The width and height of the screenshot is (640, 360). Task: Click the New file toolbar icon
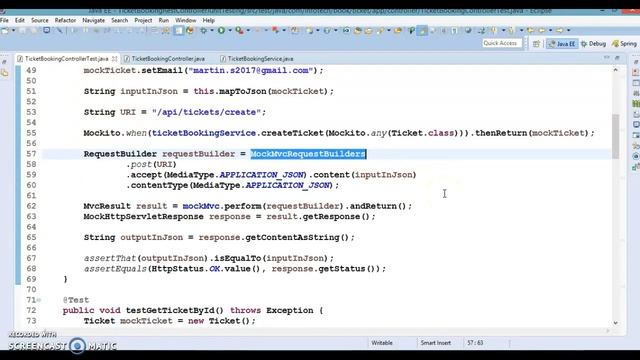(x=4, y=30)
